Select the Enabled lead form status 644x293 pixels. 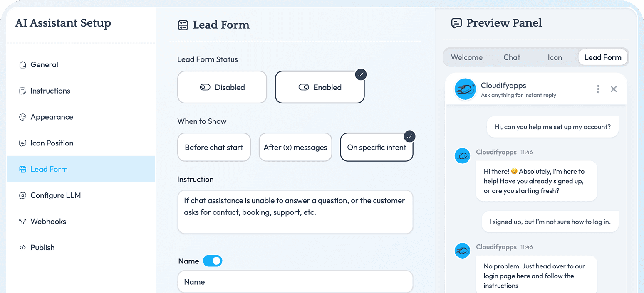(x=320, y=87)
